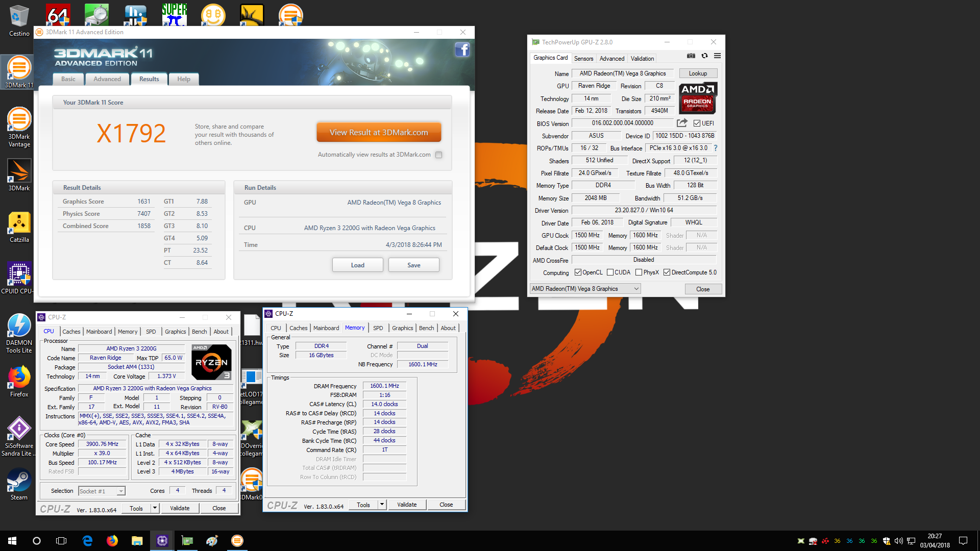Click the Core Speed value field in CPU-Z
980x551 pixels.
[102, 444]
